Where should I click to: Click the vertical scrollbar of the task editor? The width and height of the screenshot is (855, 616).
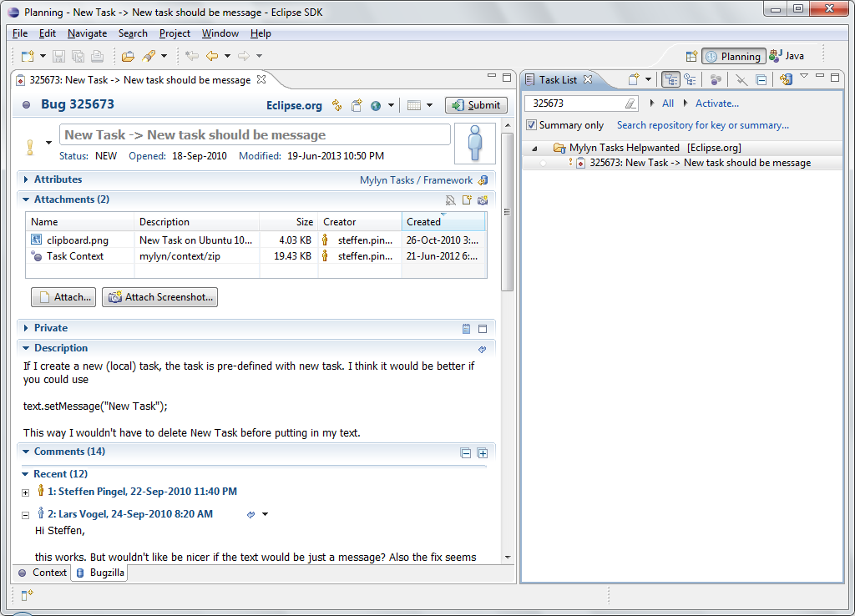507,213
